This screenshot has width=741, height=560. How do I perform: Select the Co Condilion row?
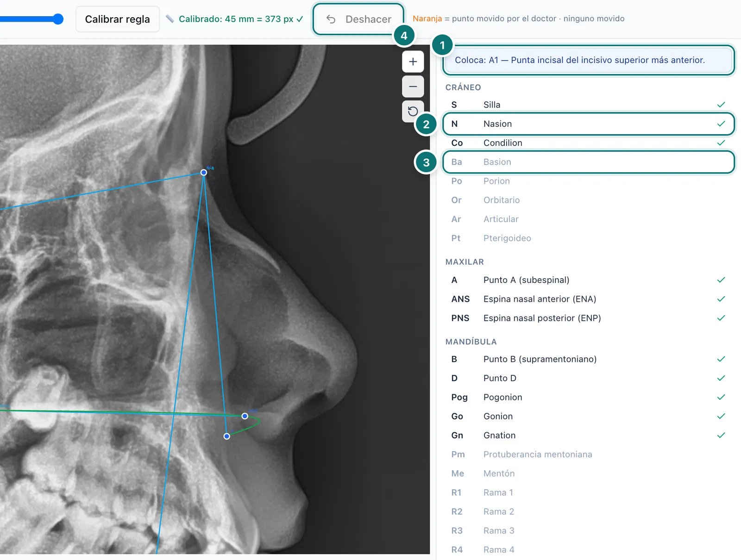point(588,143)
